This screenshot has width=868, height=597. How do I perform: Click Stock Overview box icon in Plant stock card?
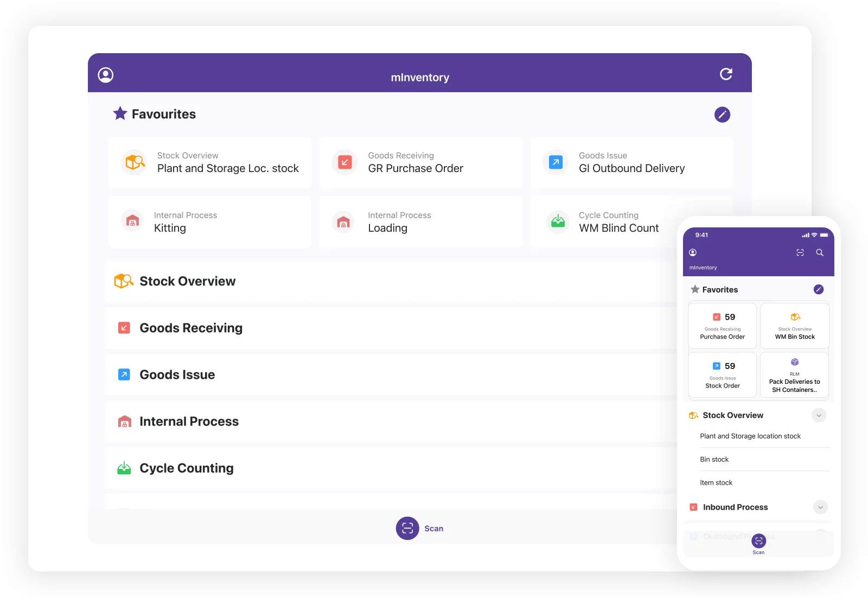(135, 162)
